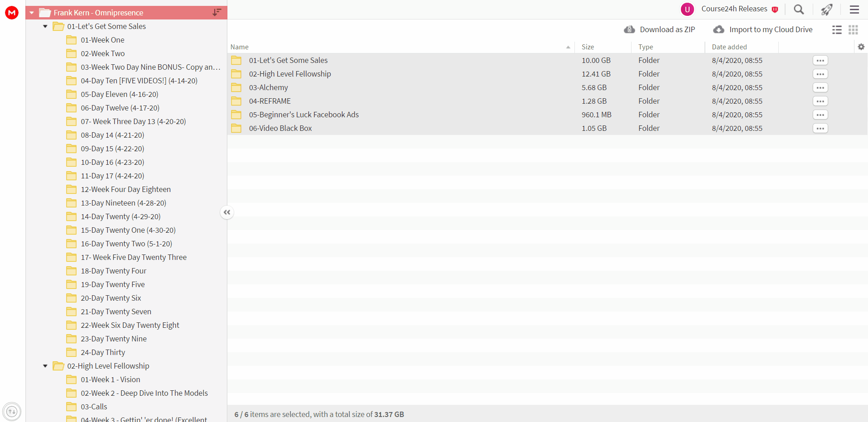Click the rocket icon
This screenshot has width=868, height=422.
[x=827, y=10]
